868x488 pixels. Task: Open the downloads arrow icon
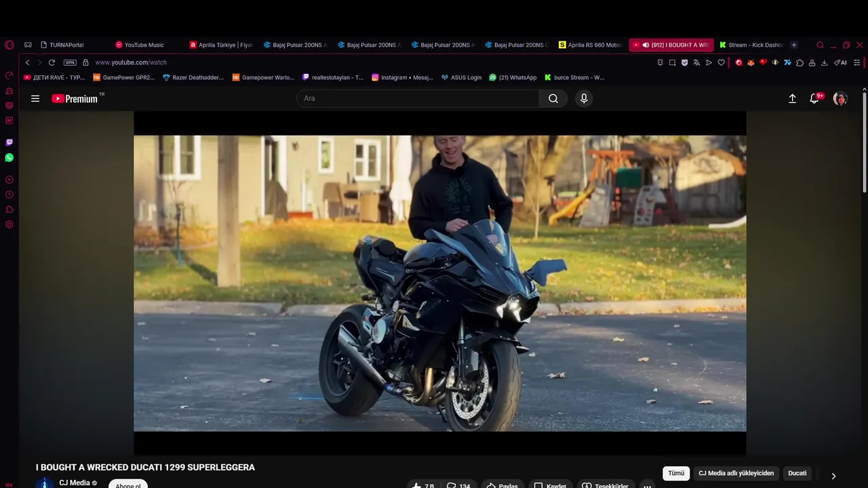824,62
